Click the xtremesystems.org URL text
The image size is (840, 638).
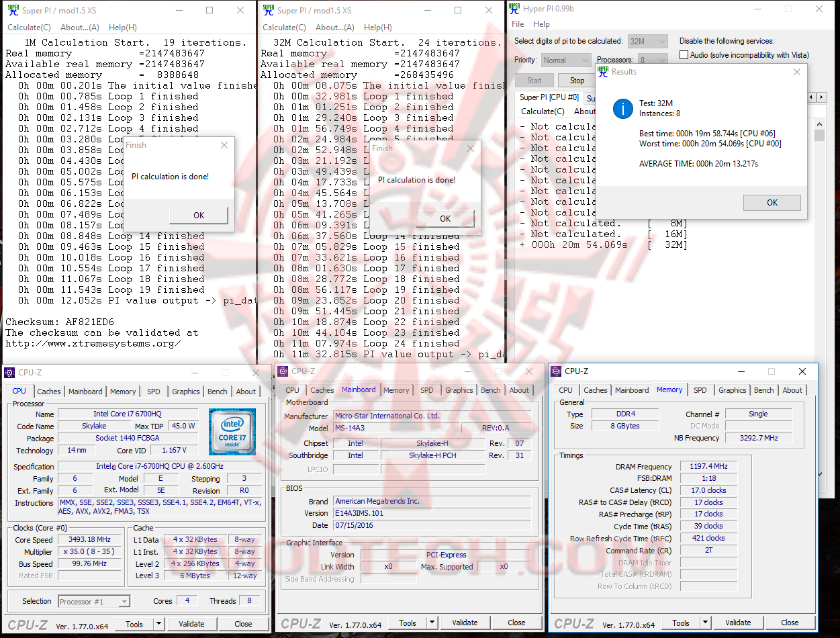[x=93, y=343]
